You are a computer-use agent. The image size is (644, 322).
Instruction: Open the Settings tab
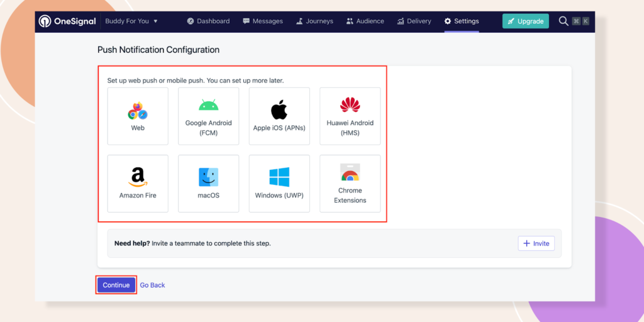coord(462,21)
